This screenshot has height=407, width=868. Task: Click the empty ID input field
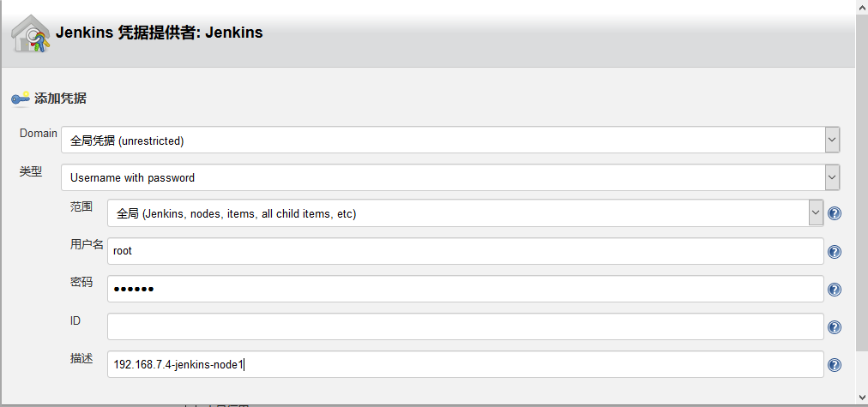click(x=465, y=326)
